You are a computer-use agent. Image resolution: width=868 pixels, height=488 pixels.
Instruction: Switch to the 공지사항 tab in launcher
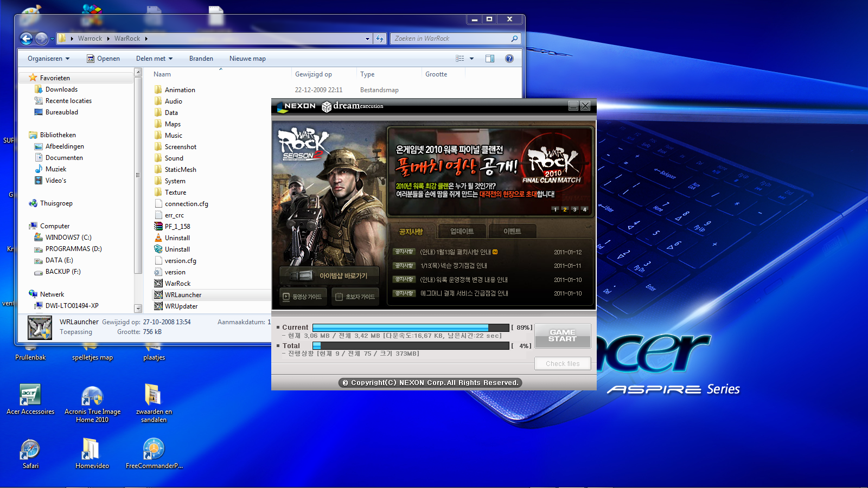[411, 232]
